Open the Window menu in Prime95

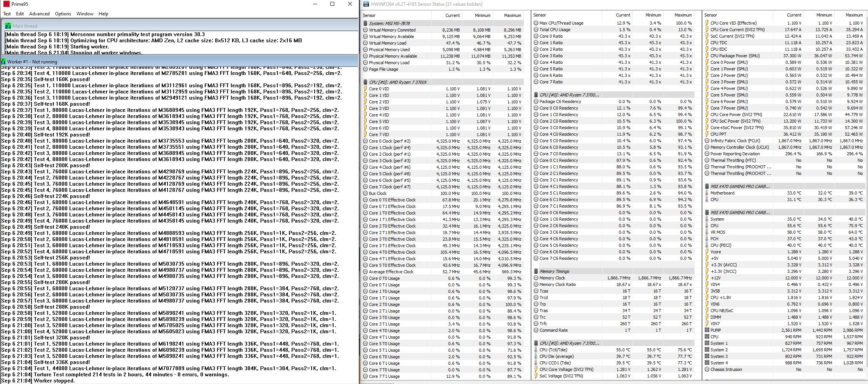click(x=85, y=14)
